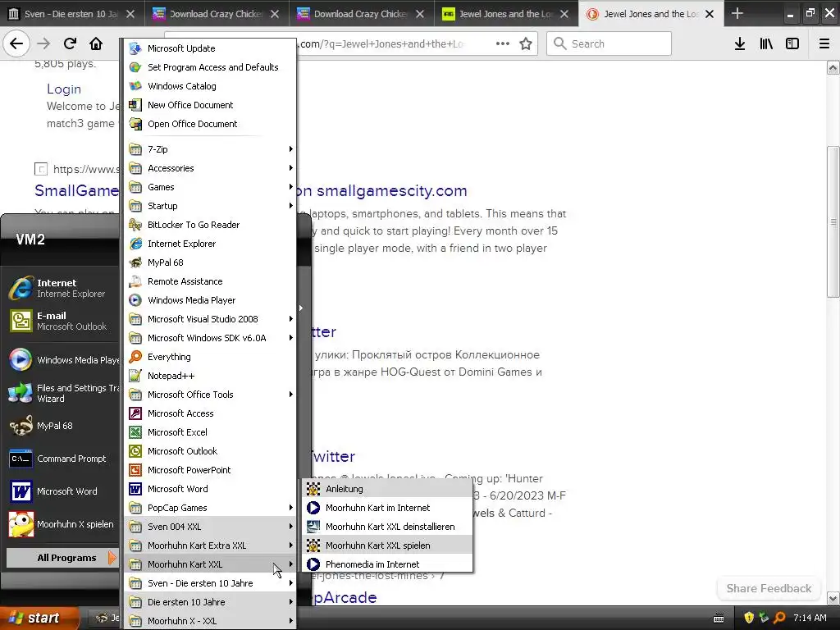Expand the 7-Zip program folder

click(210, 149)
